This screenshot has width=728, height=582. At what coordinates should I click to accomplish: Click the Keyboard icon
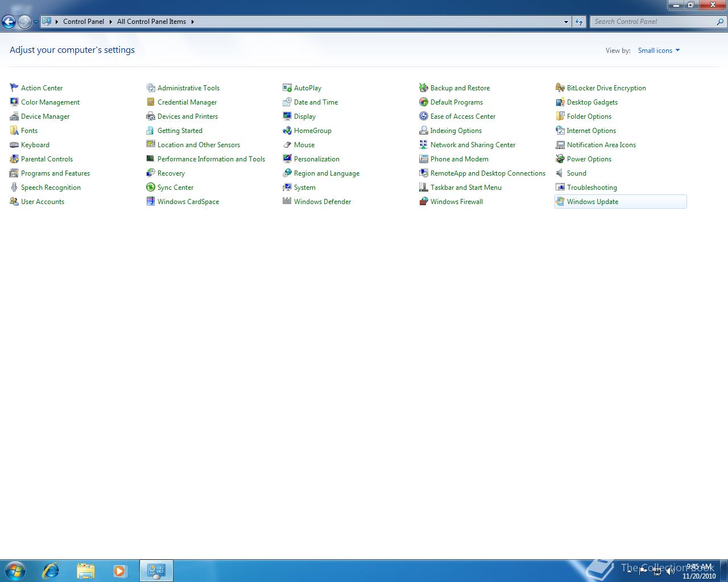(x=14, y=144)
